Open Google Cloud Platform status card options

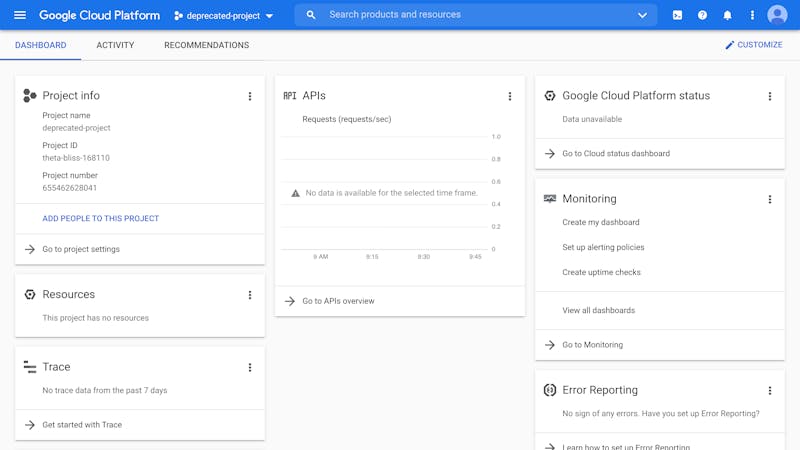[x=769, y=96]
